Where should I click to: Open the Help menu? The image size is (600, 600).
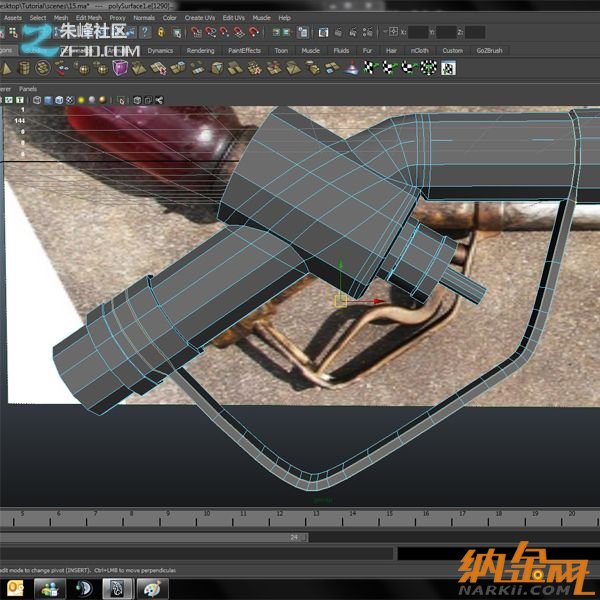click(284, 18)
